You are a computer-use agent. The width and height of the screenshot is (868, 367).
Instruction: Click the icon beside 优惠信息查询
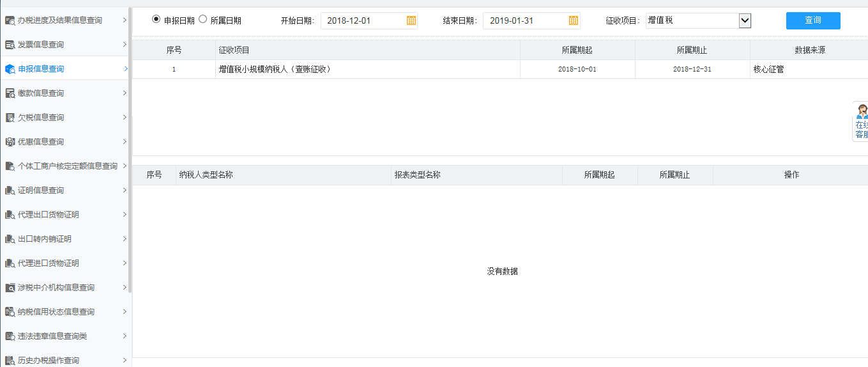(10, 142)
